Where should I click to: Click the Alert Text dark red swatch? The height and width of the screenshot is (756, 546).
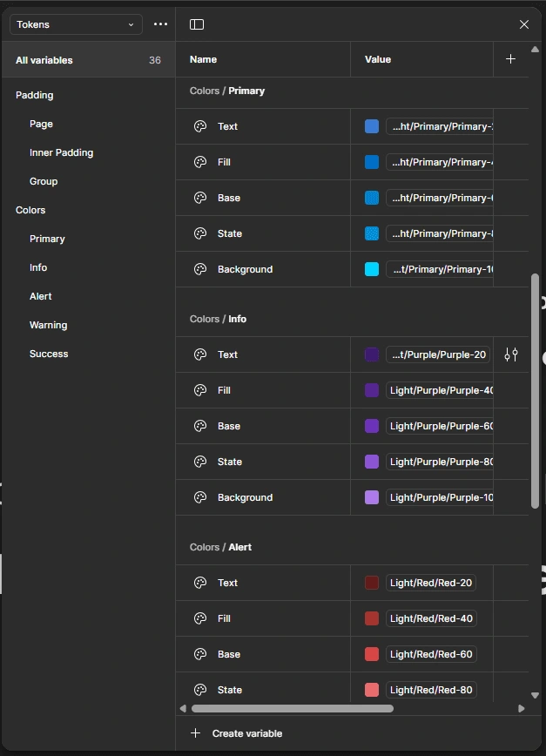(372, 583)
